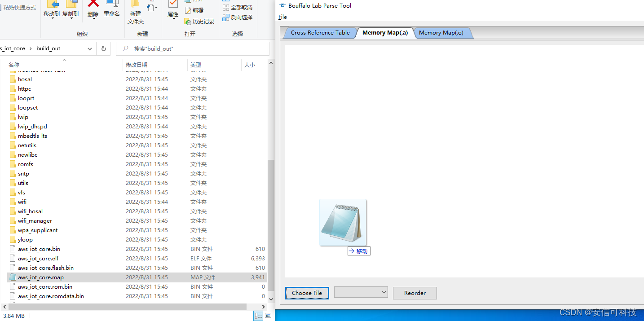Select aws_iot_core.bin file name

pos(39,249)
